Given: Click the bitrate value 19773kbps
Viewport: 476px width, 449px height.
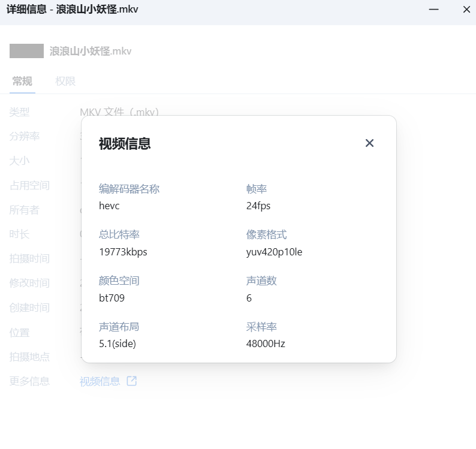Looking at the screenshot, I should pyautogui.click(x=123, y=252).
